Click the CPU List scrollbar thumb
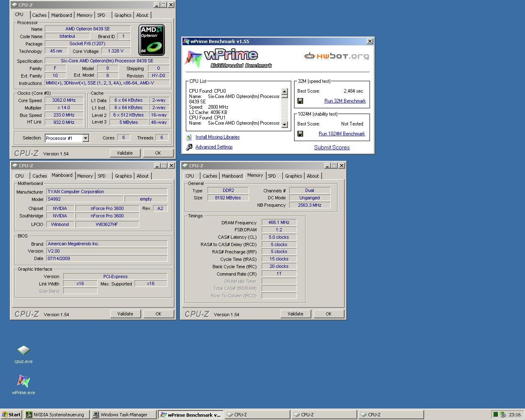The height and width of the screenshot is (420, 525). pos(285,96)
